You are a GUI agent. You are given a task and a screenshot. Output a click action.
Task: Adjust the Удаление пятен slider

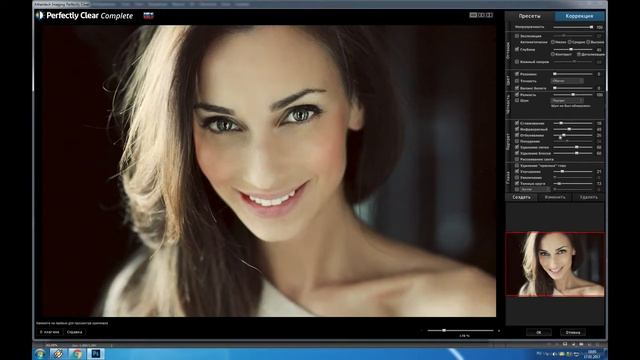(x=573, y=147)
